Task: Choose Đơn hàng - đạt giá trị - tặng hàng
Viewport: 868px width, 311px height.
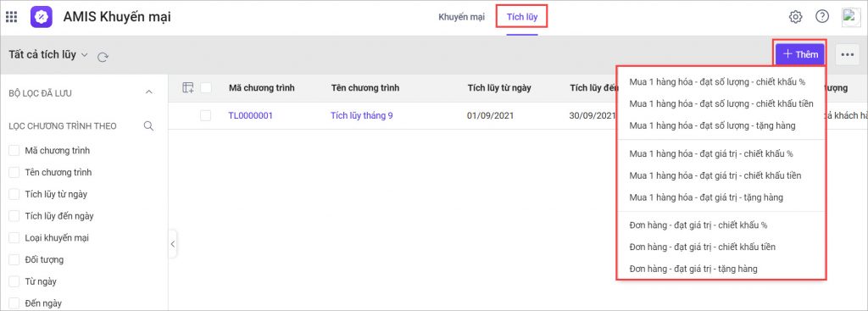Action: (693, 269)
